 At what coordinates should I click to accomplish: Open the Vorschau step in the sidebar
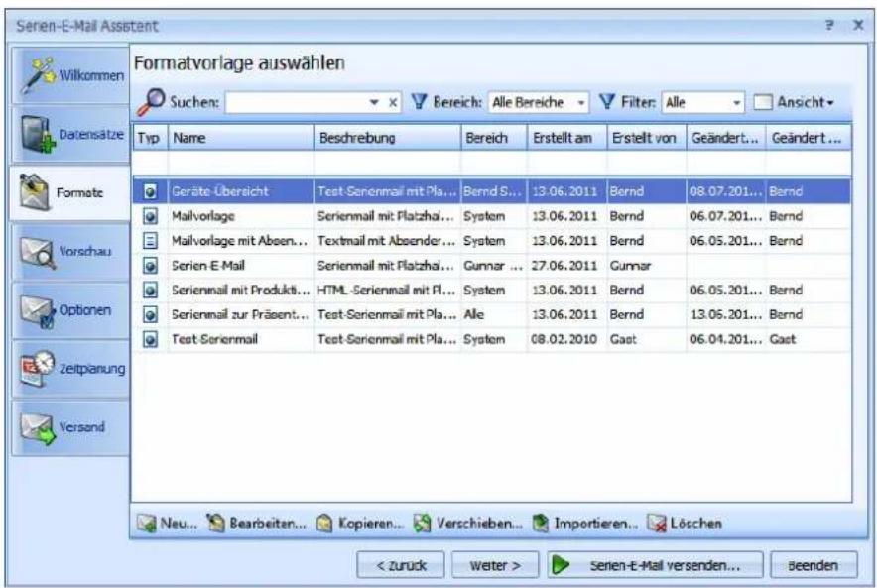pyautogui.click(x=71, y=252)
